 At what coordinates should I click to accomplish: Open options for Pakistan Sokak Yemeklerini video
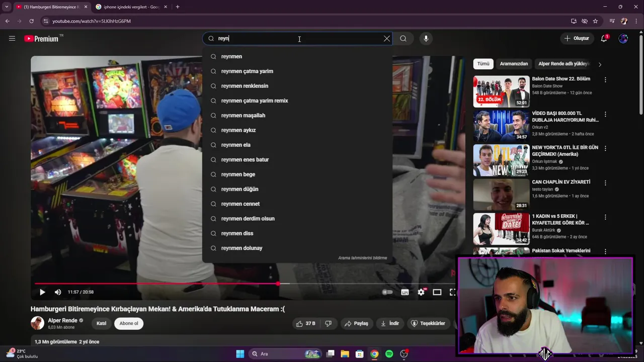coord(605,251)
